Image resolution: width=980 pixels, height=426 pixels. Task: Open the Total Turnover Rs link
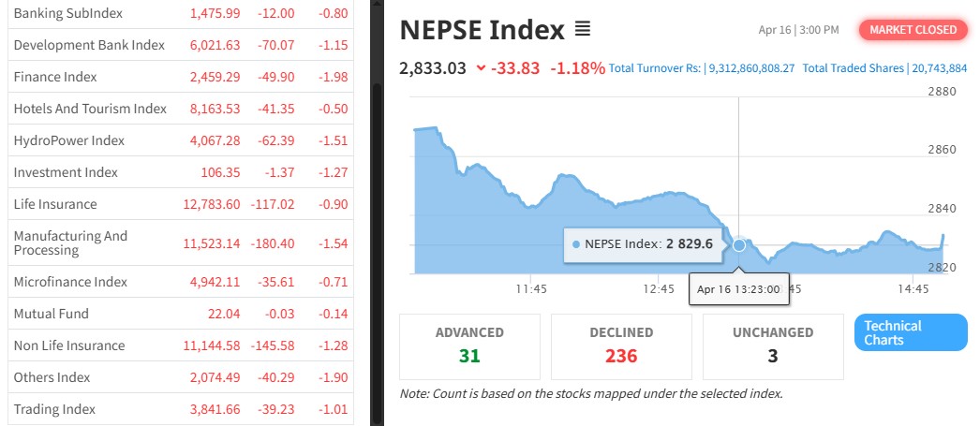pyautogui.click(x=701, y=68)
